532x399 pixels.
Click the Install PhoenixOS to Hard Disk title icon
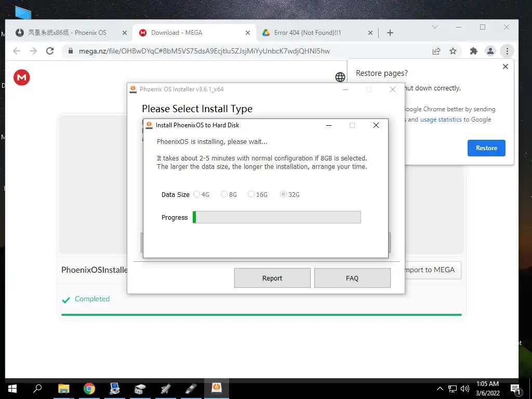click(149, 125)
